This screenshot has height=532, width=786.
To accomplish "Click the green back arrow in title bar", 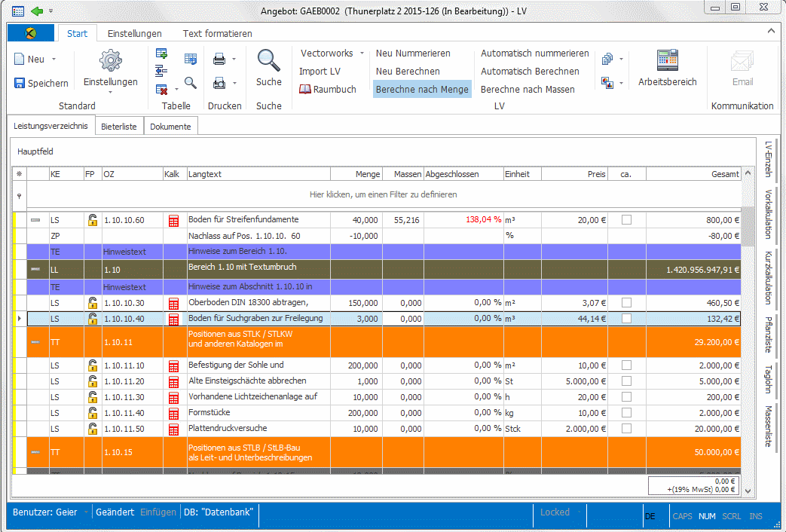I will [37, 11].
